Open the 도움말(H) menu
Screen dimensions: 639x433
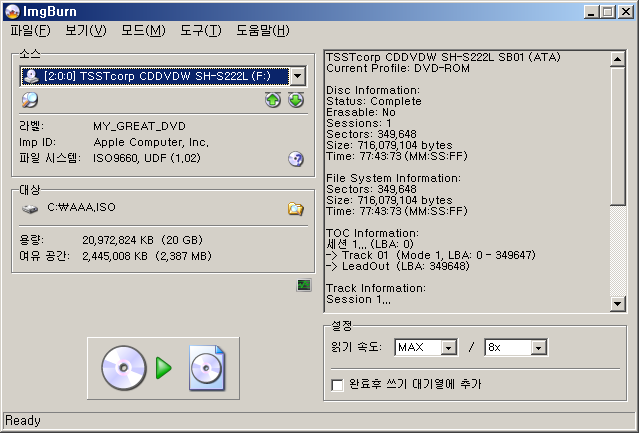tap(263, 31)
